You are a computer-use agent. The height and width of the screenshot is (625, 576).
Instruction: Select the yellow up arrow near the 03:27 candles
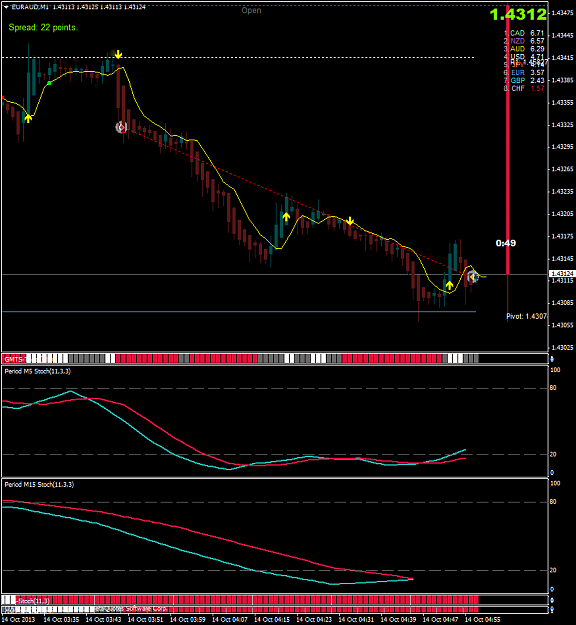pyautogui.click(x=28, y=118)
